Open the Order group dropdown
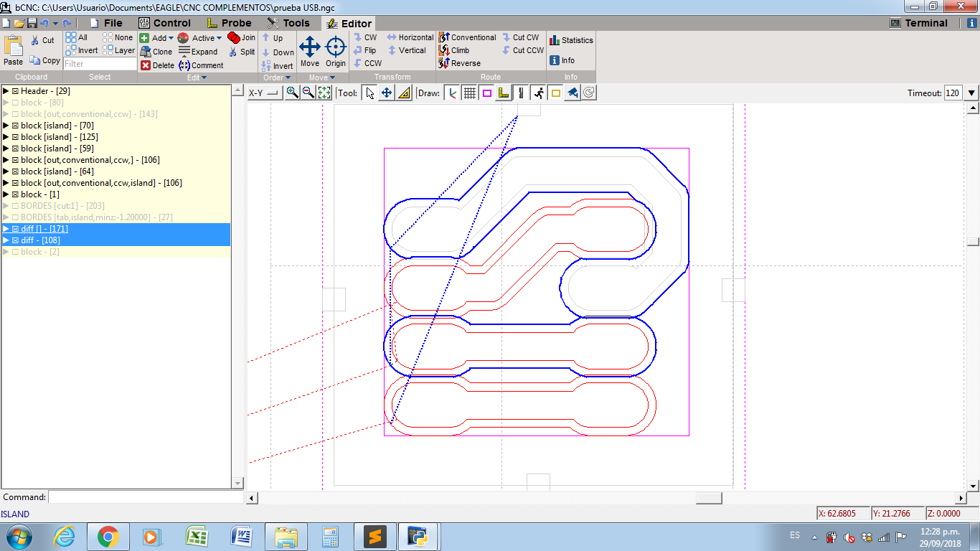 point(277,77)
